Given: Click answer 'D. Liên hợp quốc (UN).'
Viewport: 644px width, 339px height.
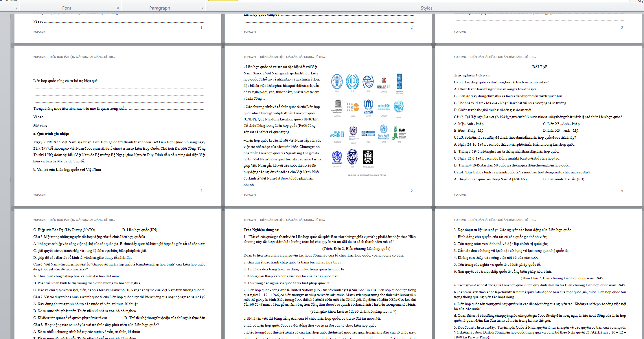Looking at the screenshot, I should coord(140,230).
